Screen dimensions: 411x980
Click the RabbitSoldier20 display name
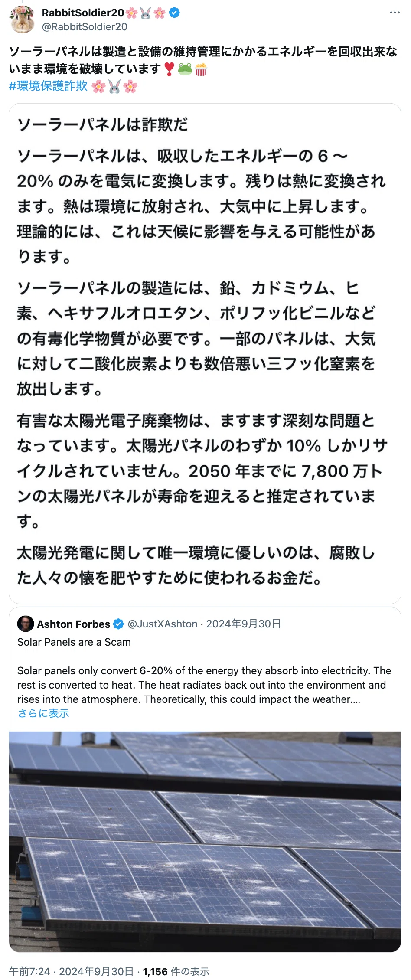coord(83,13)
